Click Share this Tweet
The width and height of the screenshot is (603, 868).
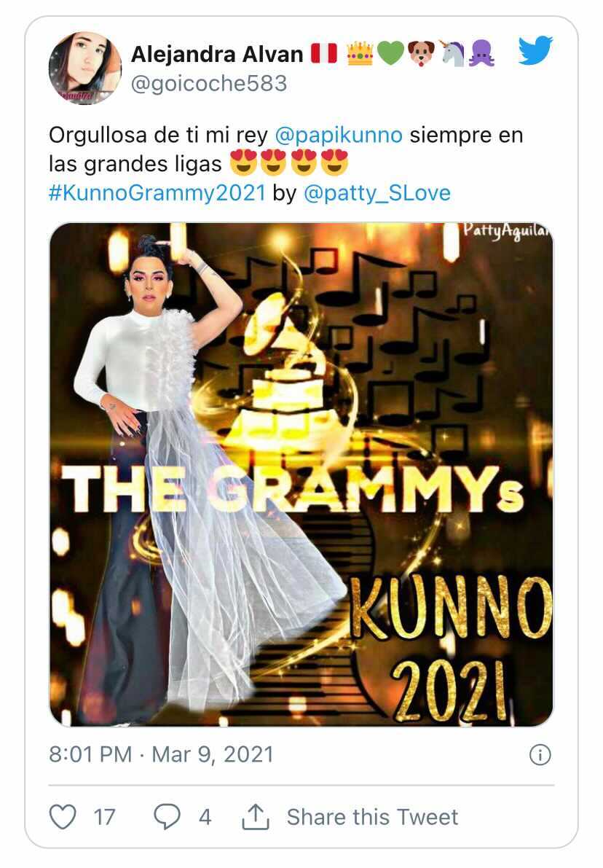[372, 817]
